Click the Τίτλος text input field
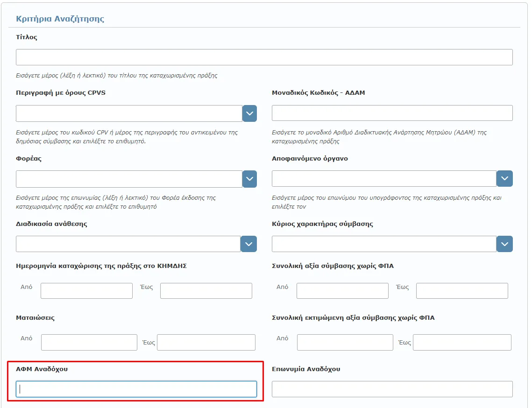 pyautogui.click(x=264, y=57)
